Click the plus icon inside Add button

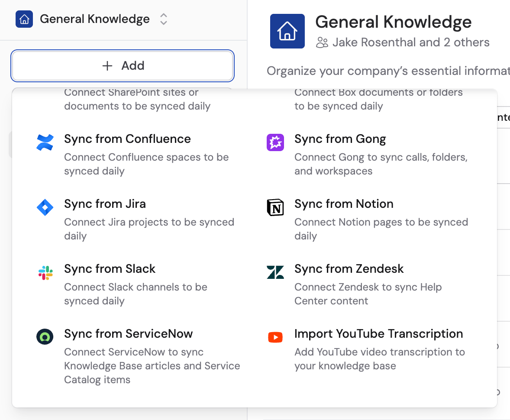(x=107, y=66)
